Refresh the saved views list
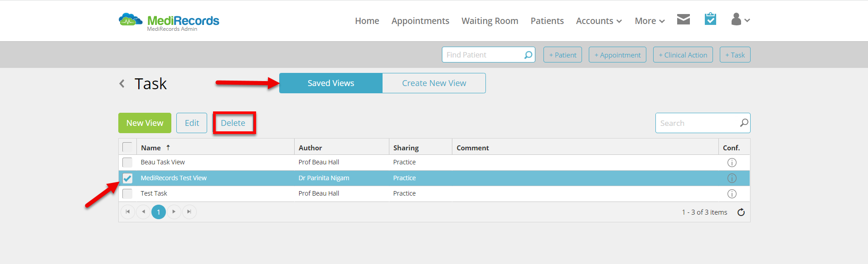This screenshot has width=868, height=264. [741, 212]
